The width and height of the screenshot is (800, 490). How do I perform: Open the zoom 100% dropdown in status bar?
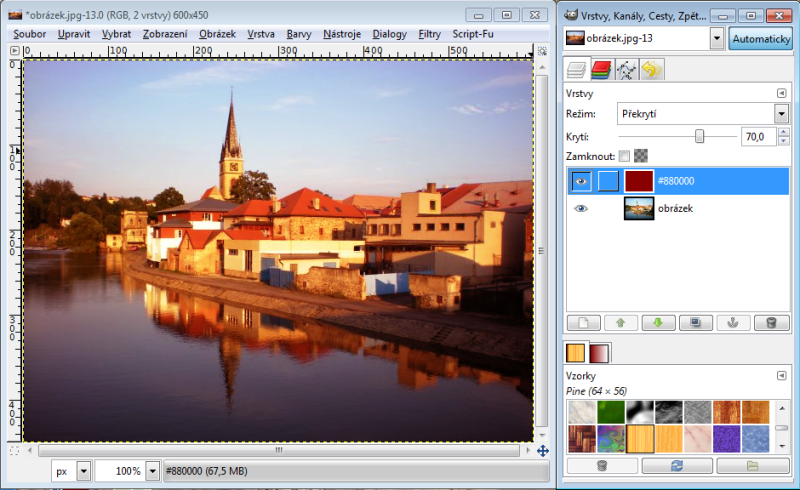click(153, 470)
